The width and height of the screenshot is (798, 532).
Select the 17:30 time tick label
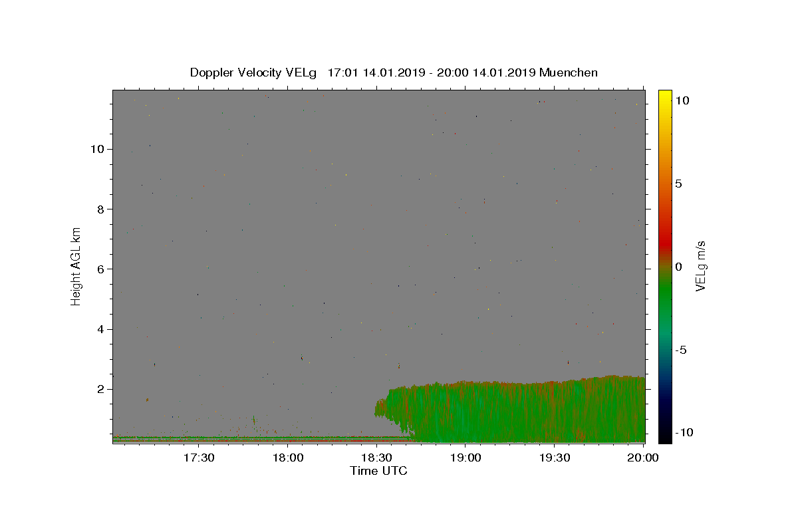199,458
